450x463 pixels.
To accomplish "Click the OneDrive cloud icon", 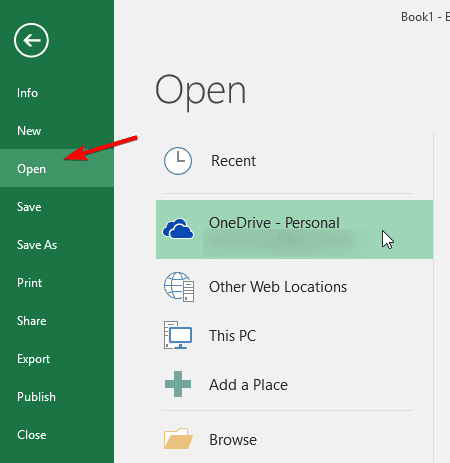I will pos(178,228).
